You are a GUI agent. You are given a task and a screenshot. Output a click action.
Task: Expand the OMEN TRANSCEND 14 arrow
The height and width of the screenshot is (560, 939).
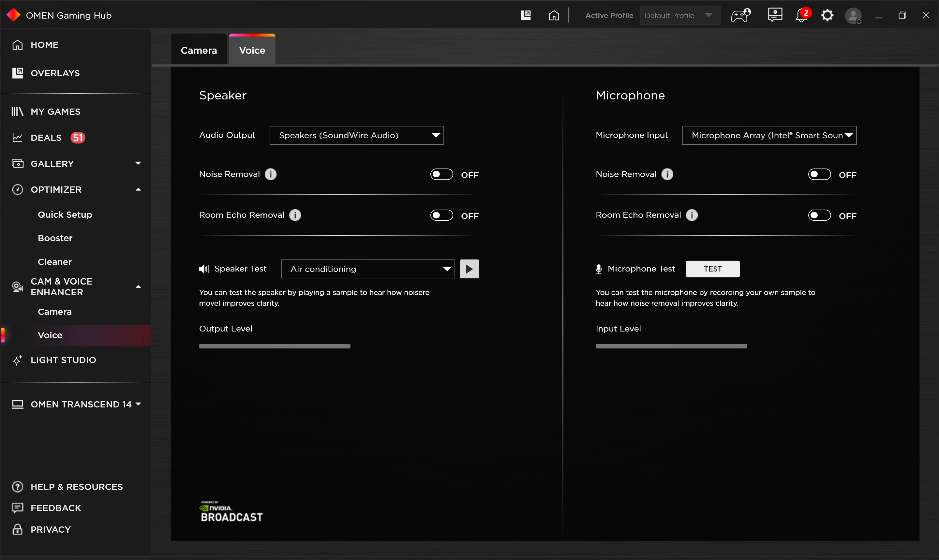pyautogui.click(x=138, y=404)
